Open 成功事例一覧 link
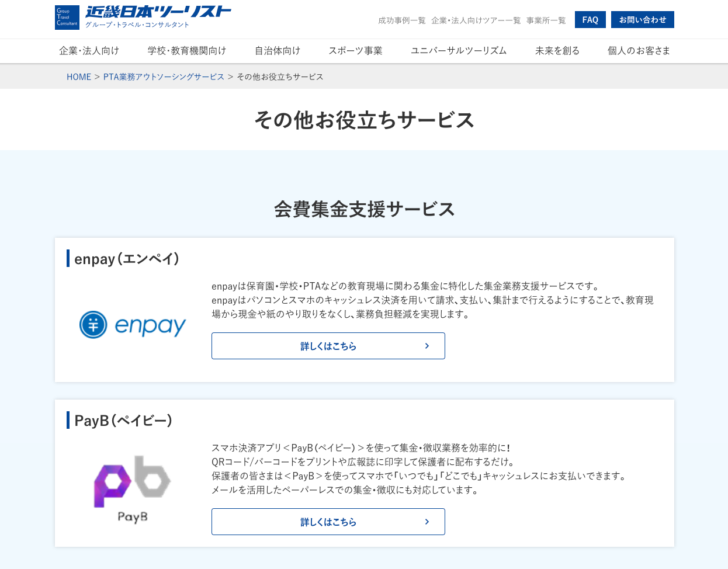The image size is (728, 569). pos(402,20)
